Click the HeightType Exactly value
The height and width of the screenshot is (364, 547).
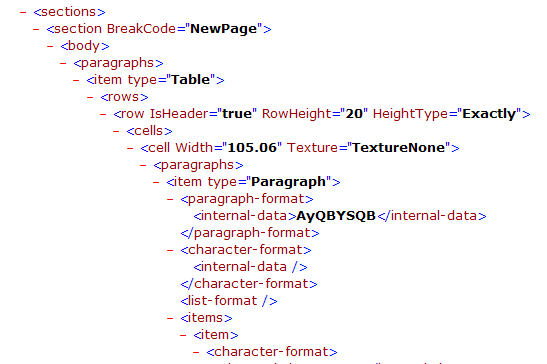click(x=489, y=114)
